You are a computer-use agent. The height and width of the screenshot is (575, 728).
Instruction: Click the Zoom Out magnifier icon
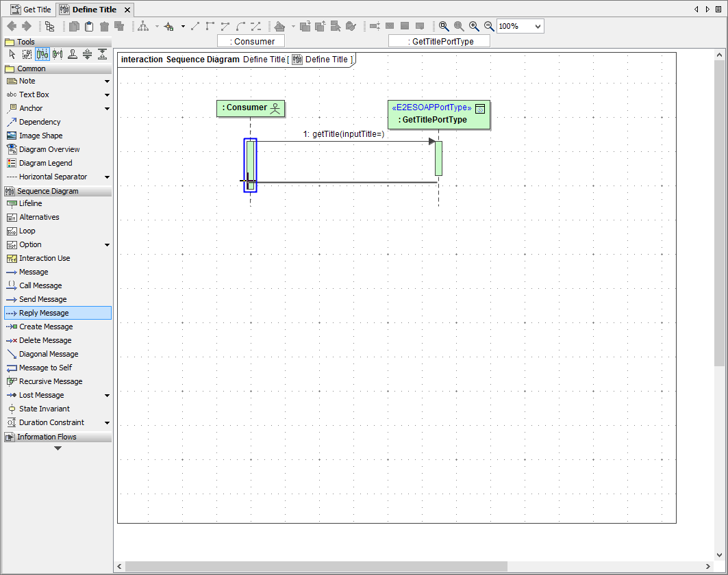coord(489,26)
